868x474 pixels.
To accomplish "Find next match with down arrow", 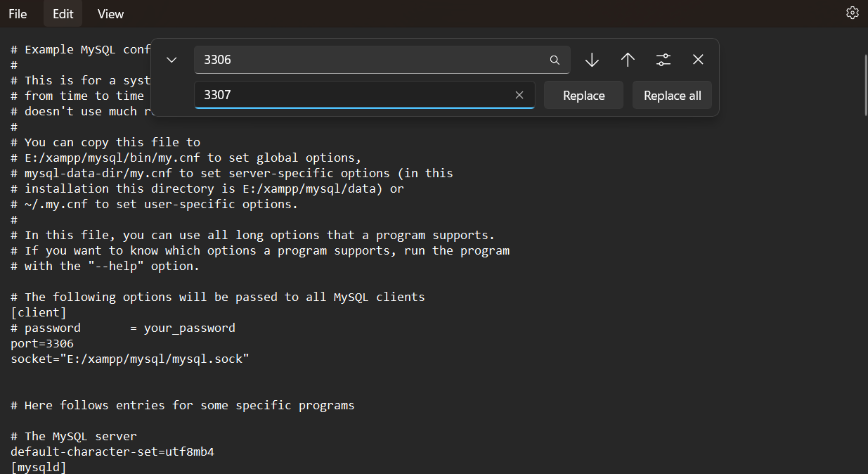I will tap(592, 60).
